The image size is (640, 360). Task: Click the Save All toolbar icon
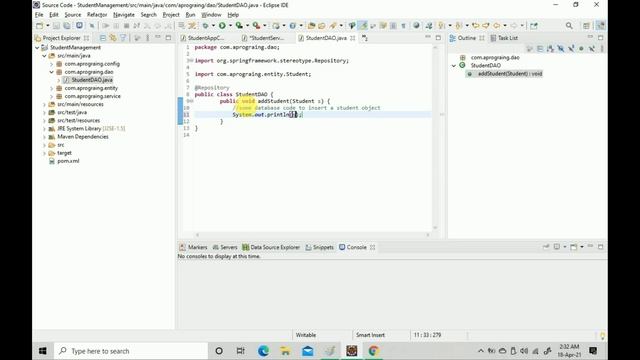[x=67, y=26]
